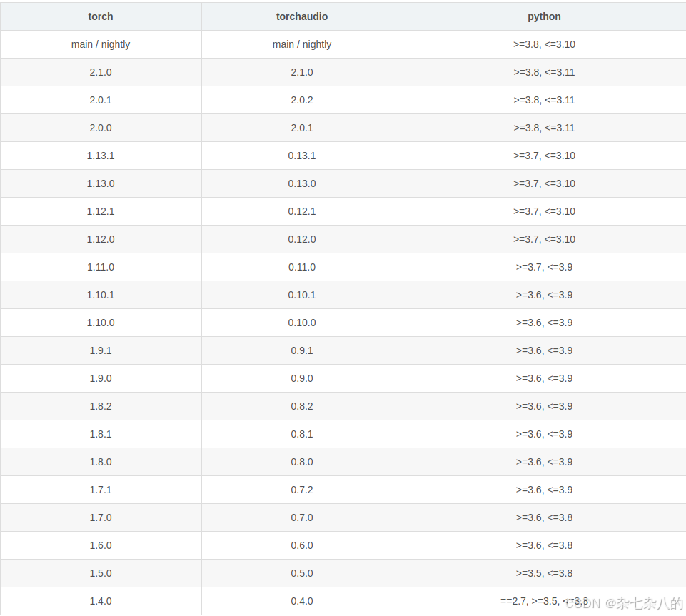Click python cell >=3.7, <=3.9
686x616 pixels.
pyautogui.click(x=544, y=267)
